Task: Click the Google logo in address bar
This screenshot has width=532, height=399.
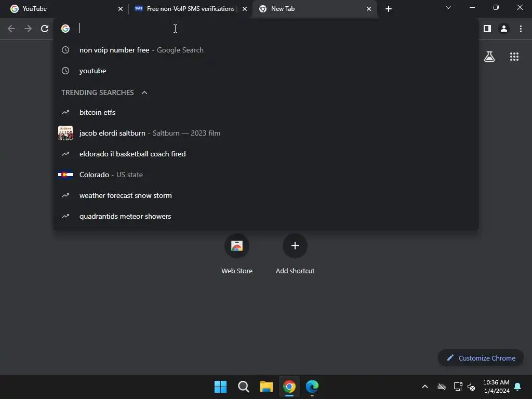Action: coord(65,29)
